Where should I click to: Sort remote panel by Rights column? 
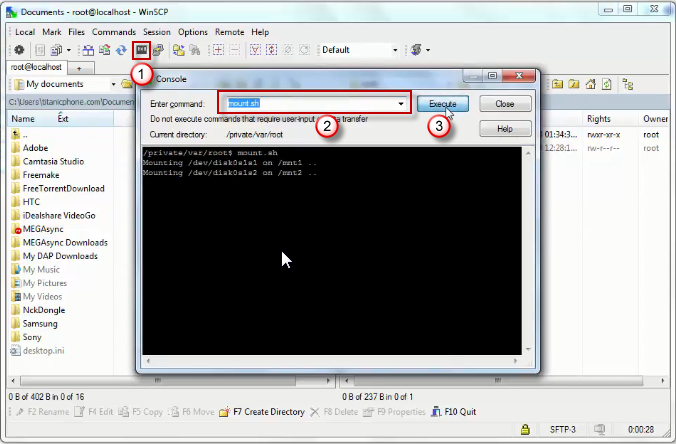(599, 119)
